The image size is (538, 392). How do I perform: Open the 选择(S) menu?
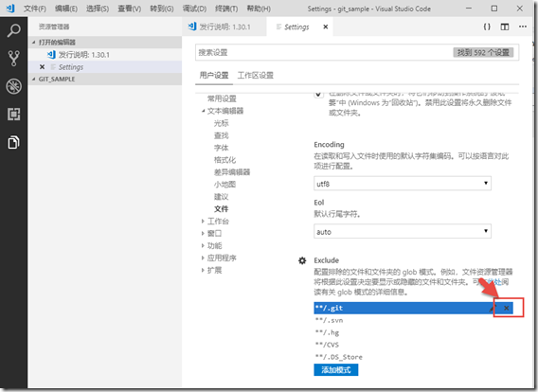tap(98, 9)
